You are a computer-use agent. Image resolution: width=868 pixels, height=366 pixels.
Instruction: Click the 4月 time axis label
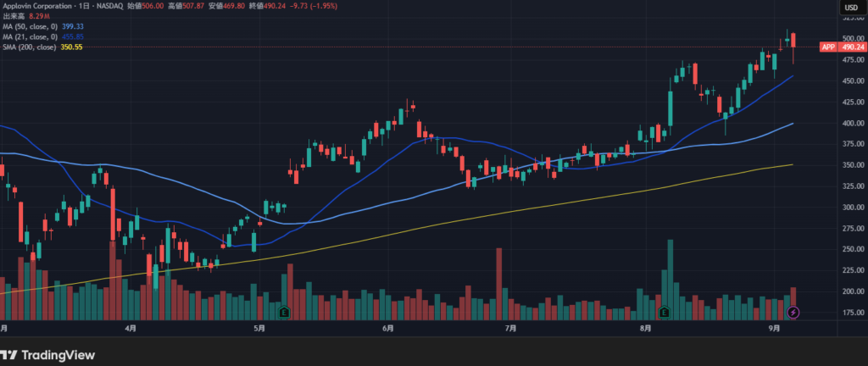point(130,329)
